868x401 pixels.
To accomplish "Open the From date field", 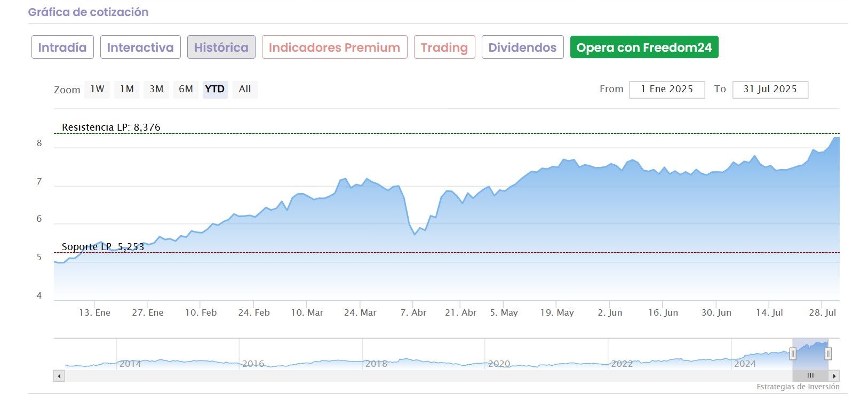I will pyautogui.click(x=667, y=90).
